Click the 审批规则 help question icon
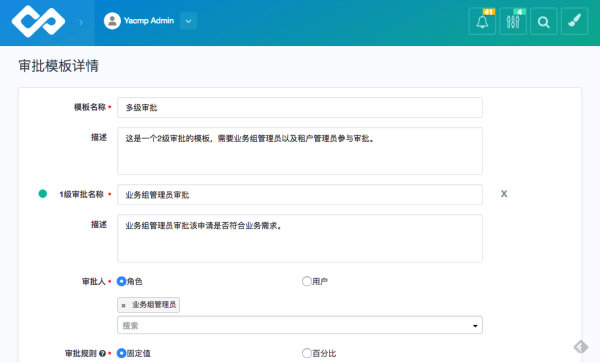 tap(102, 354)
